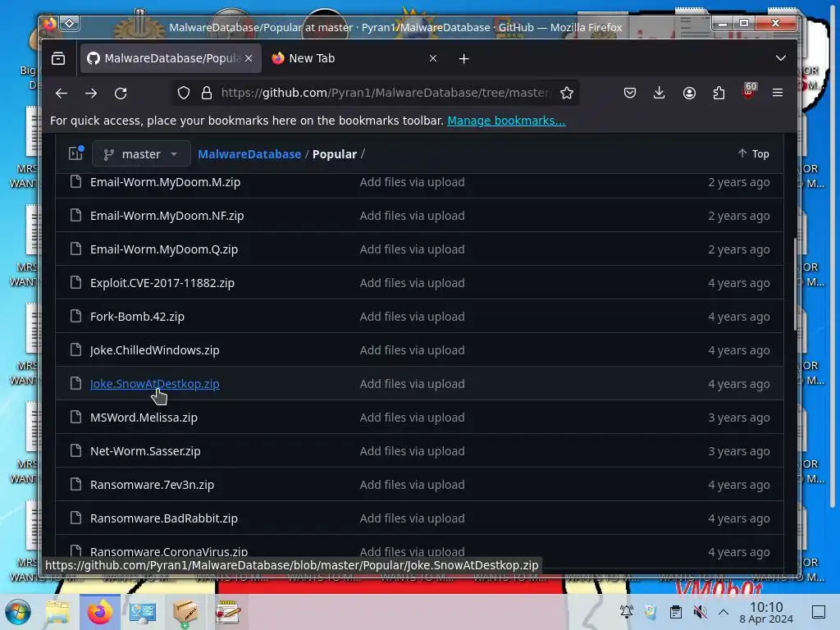Click file icon beside MSWord.Melissa.zip
Image resolution: width=840 pixels, height=630 pixels.
pos(75,417)
